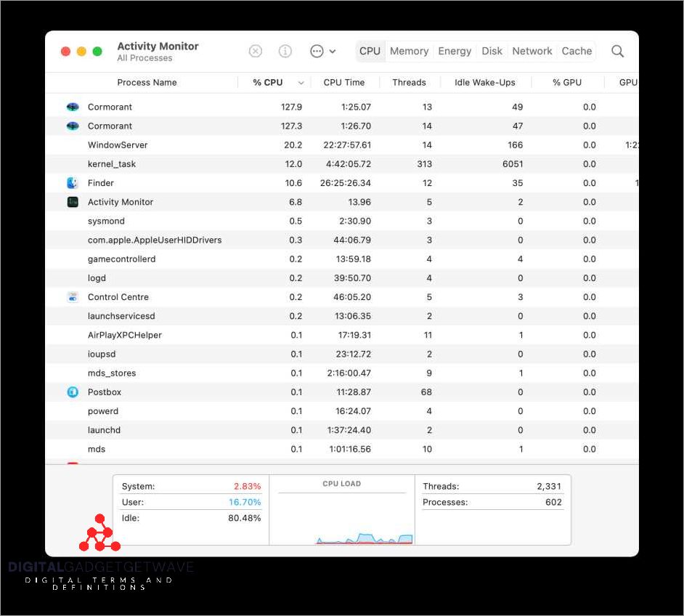Sort by the Threads column header

click(x=409, y=83)
